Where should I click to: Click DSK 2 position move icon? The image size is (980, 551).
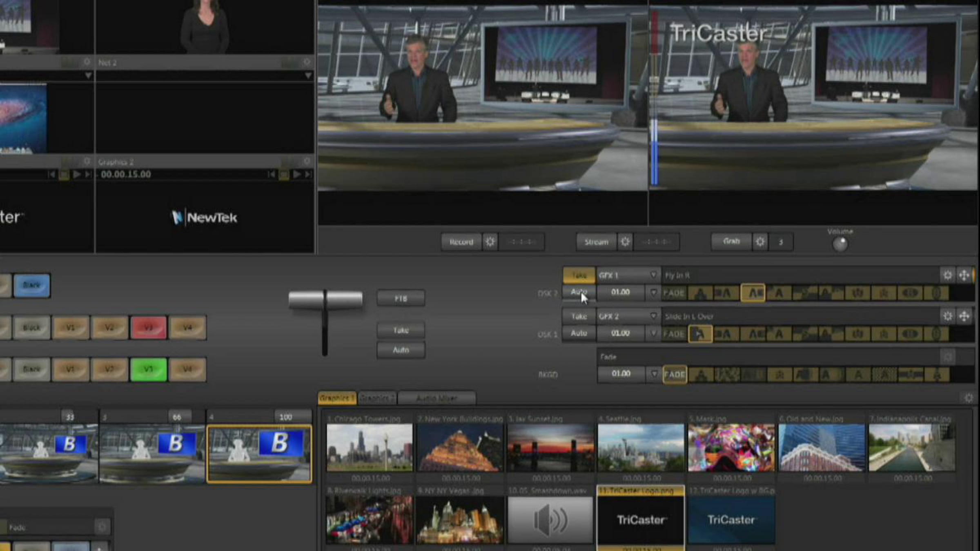tap(964, 275)
